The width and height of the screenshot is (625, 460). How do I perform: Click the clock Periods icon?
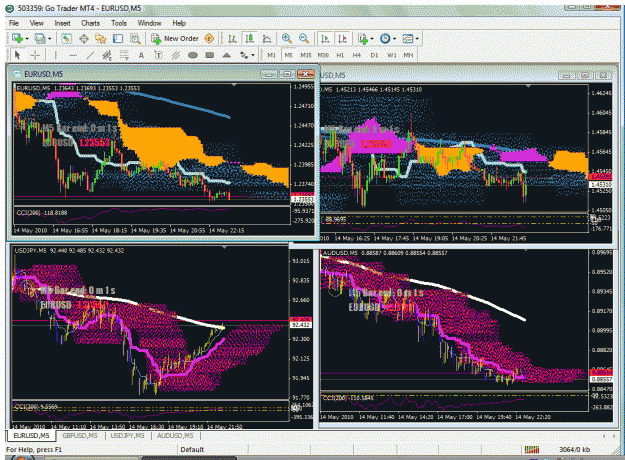coord(385,38)
